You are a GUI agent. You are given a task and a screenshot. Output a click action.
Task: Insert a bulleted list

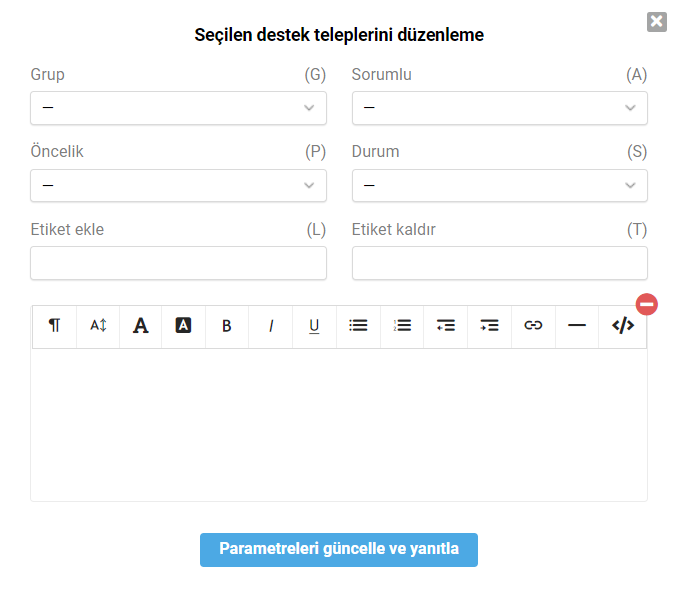pyautogui.click(x=359, y=326)
